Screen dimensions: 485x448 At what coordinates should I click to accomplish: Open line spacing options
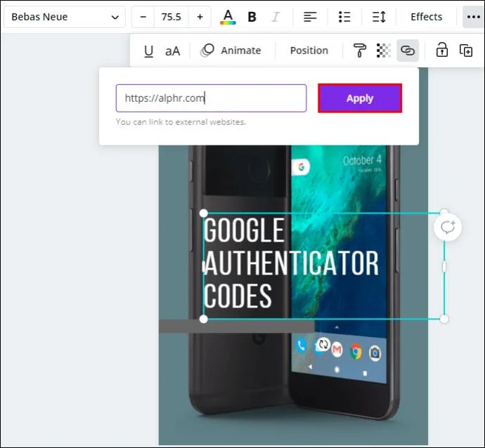[x=379, y=17]
